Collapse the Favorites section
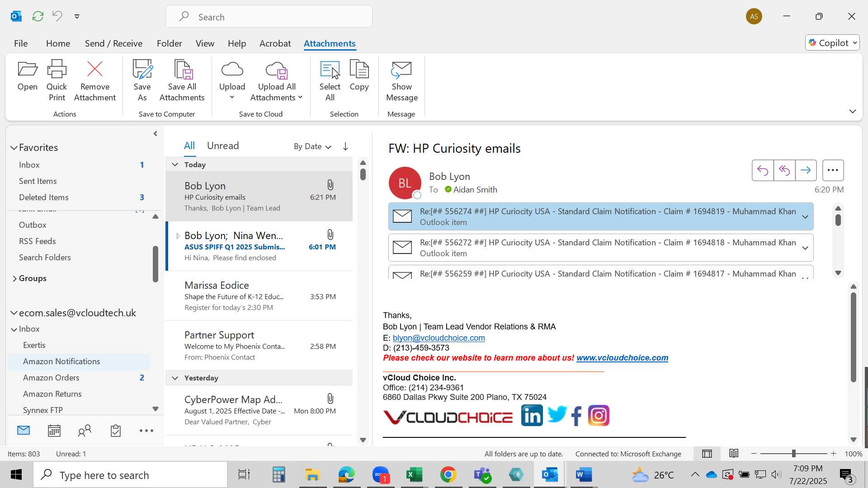The image size is (868, 488). point(14,148)
